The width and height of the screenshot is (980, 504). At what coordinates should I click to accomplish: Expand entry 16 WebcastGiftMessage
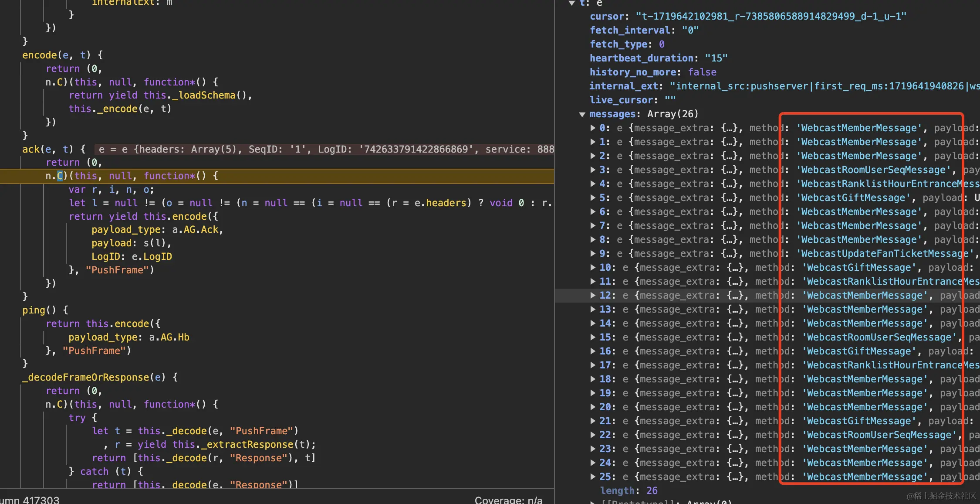pyautogui.click(x=593, y=351)
